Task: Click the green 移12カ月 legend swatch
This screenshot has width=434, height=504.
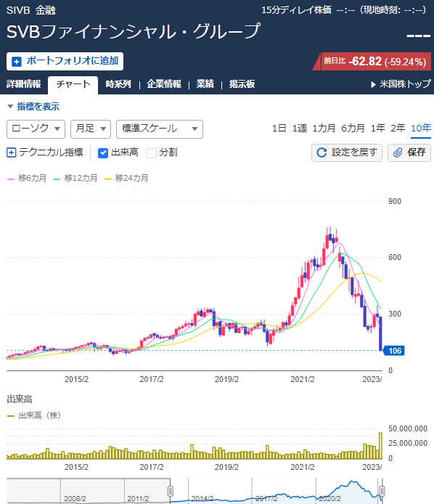Action: [57, 179]
